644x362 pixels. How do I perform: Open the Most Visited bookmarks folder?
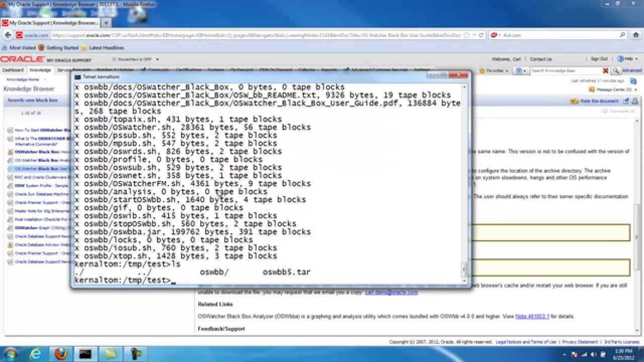pos(19,48)
